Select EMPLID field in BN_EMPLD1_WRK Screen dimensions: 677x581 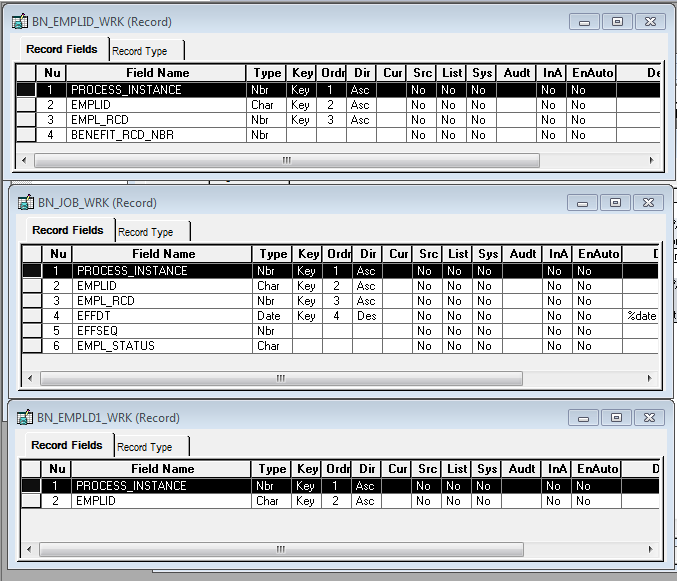tap(161, 501)
